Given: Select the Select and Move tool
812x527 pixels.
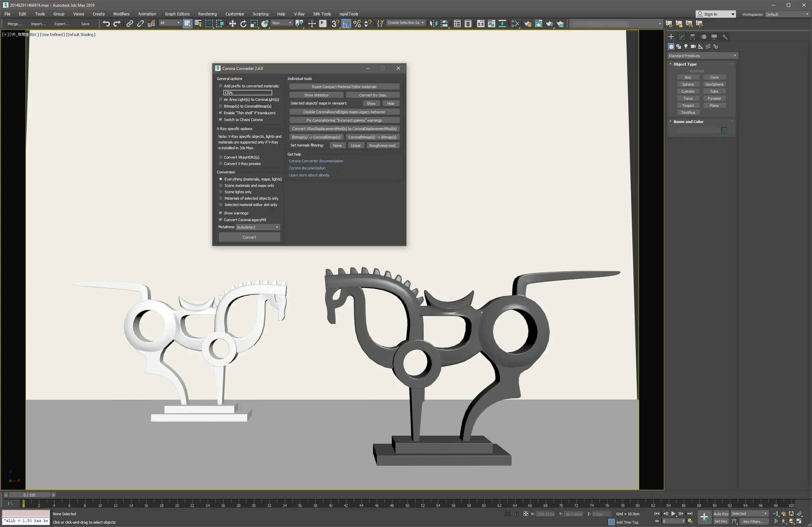Looking at the screenshot, I should 232,23.
